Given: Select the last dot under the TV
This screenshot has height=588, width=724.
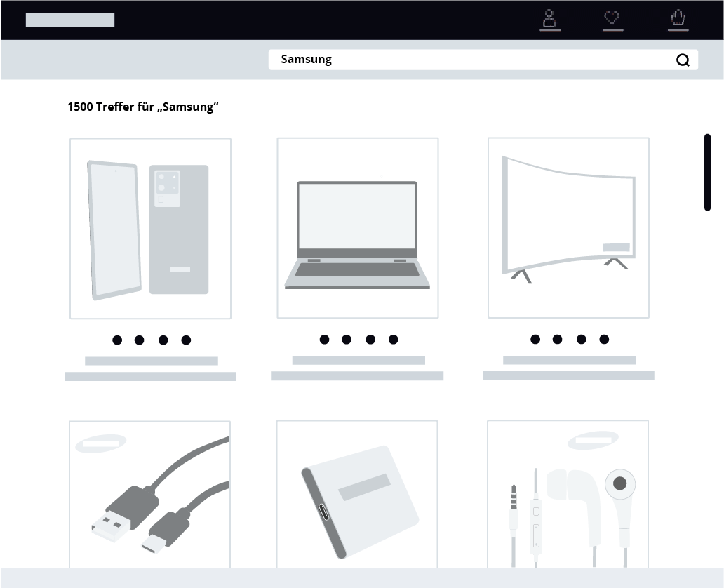Looking at the screenshot, I should click(604, 340).
